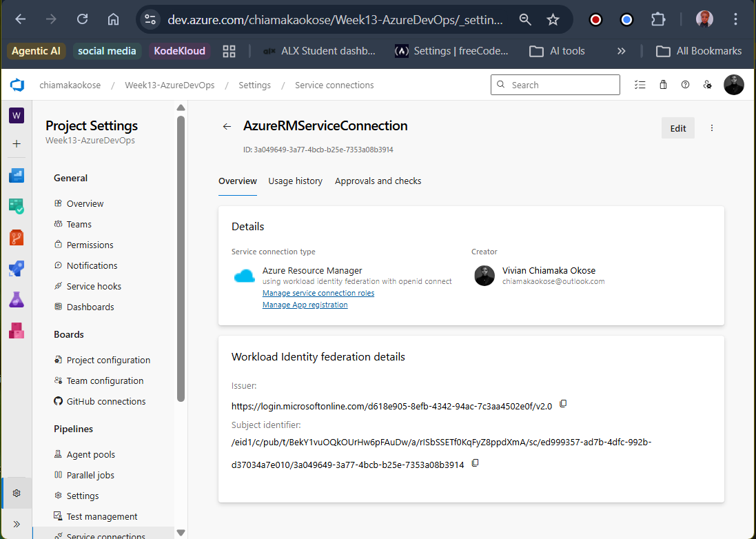The width and height of the screenshot is (756, 539).
Task: Click the Azure Resource Manager cloud icon
Action: pos(244,276)
